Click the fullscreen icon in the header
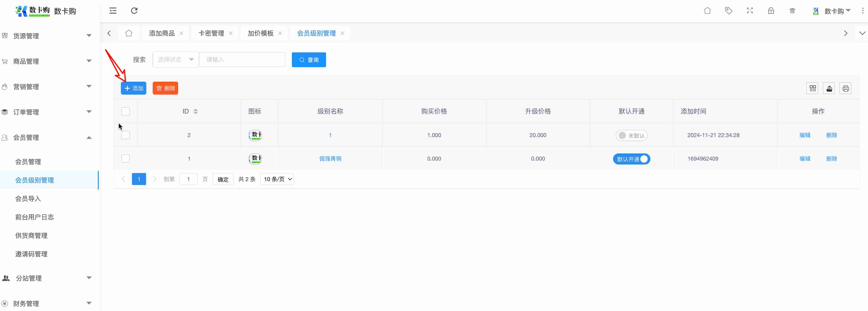 [x=750, y=11]
